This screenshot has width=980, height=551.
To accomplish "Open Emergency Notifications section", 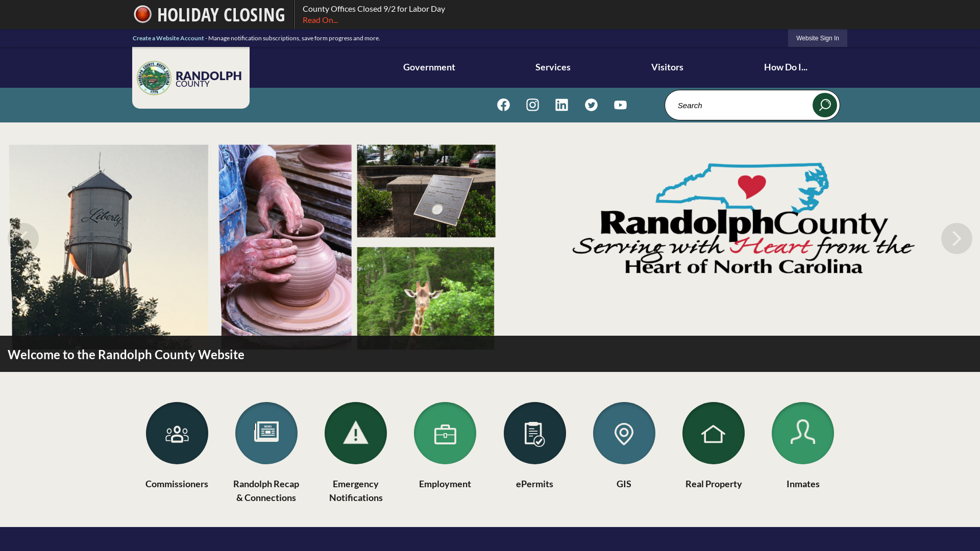I will tap(355, 433).
